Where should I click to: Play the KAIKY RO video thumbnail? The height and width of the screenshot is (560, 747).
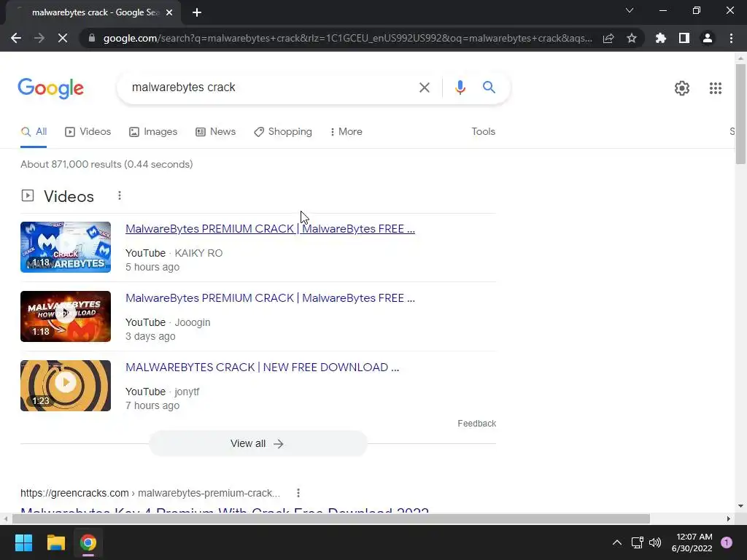(66, 247)
